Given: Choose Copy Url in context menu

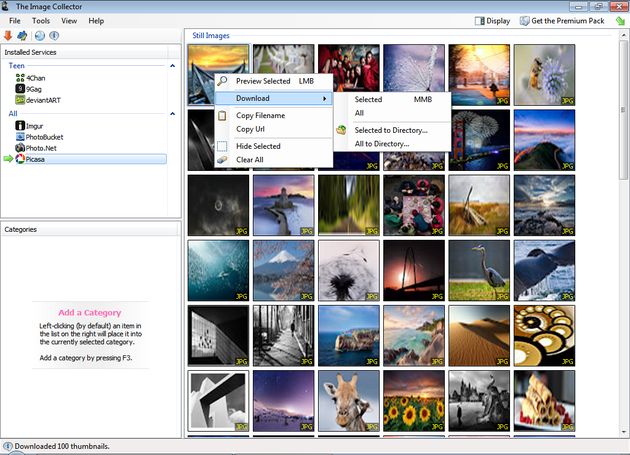Looking at the screenshot, I should point(274,129).
